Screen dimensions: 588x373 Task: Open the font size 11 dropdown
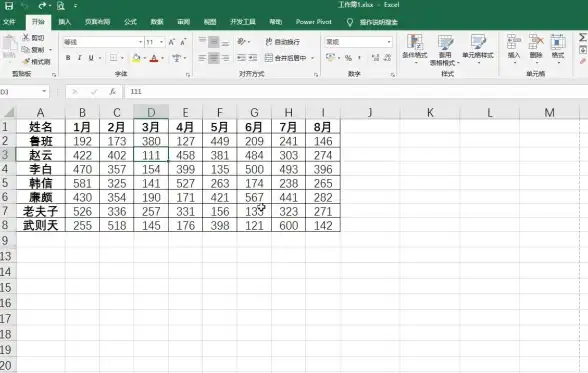(161, 42)
